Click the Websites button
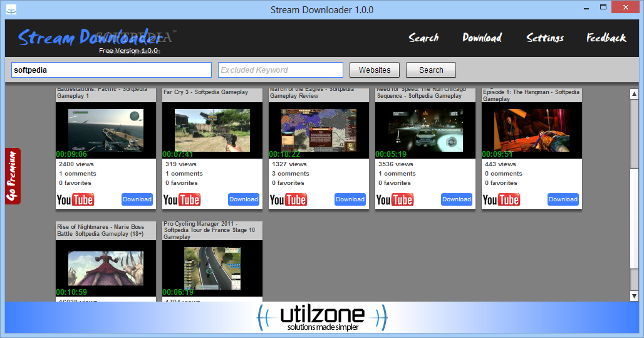This screenshot has height=338, width=644. point(375,70)
